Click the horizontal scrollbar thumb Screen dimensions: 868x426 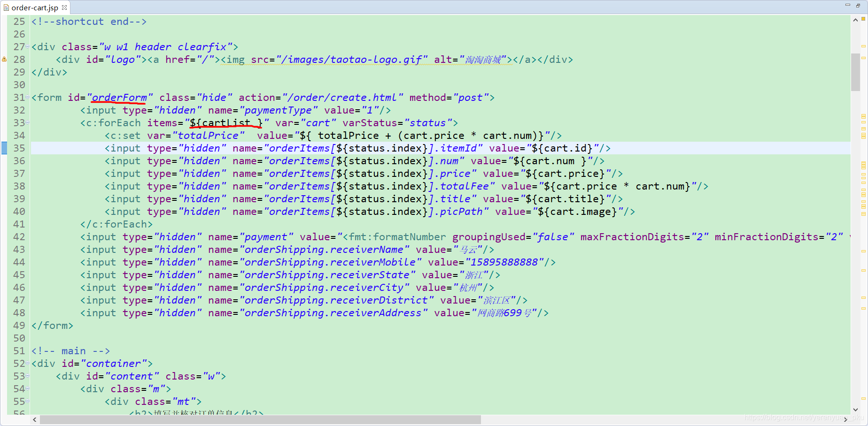click(x=260, y=419)
